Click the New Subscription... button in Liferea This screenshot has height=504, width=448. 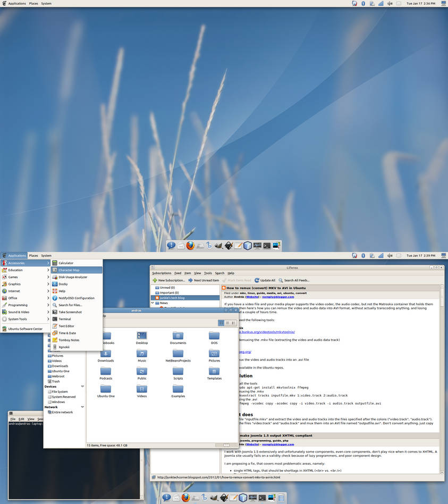click(168, 280)
